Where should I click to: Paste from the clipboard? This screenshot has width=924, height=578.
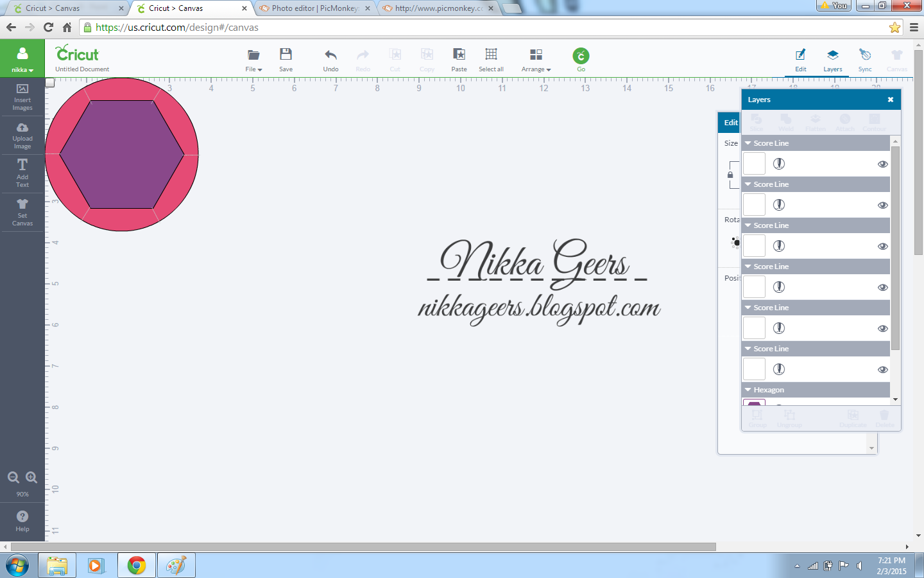tap(459, 60)
